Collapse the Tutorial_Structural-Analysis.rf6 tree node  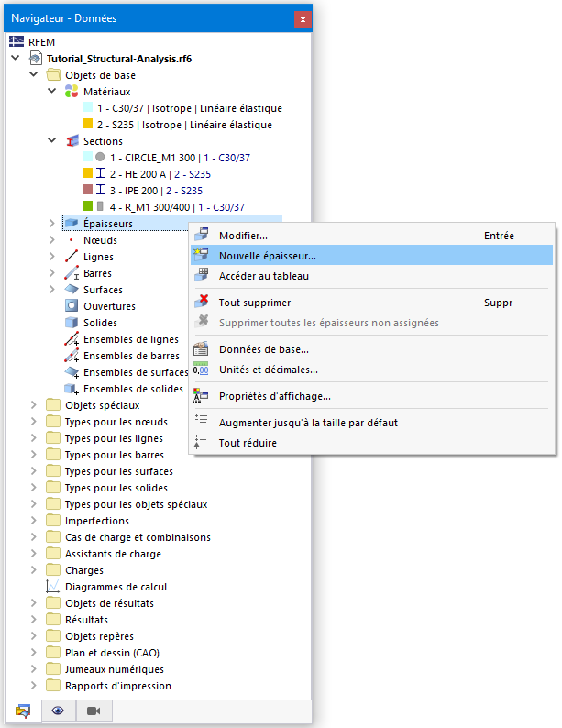(x=16, y=58)
